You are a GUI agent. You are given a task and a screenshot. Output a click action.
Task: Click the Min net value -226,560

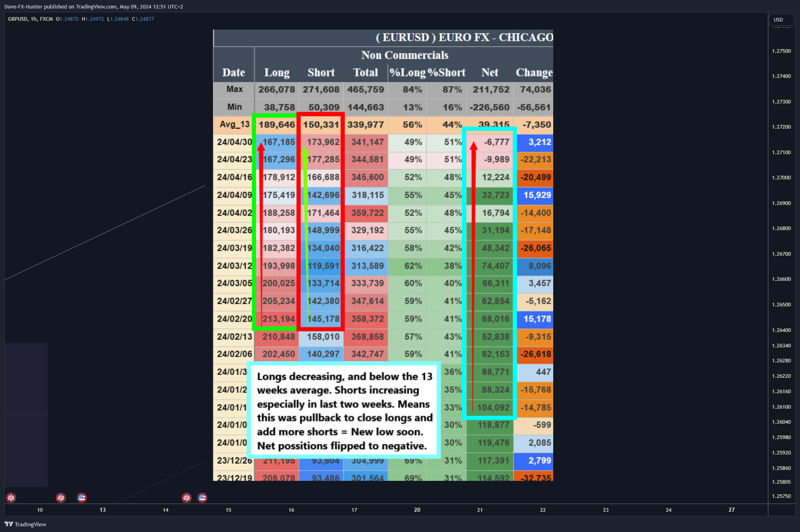tap(489, 107)
